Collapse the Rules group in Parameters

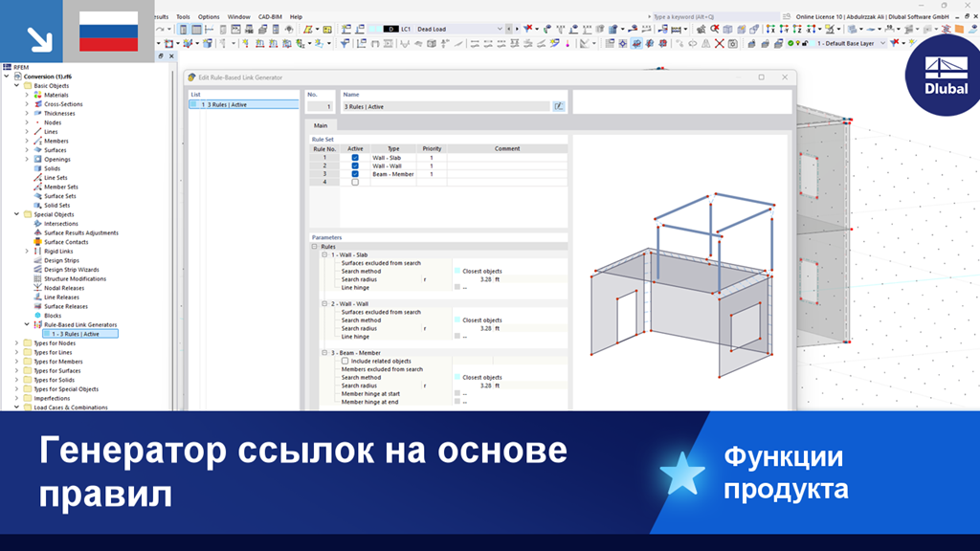pos(314,247)
